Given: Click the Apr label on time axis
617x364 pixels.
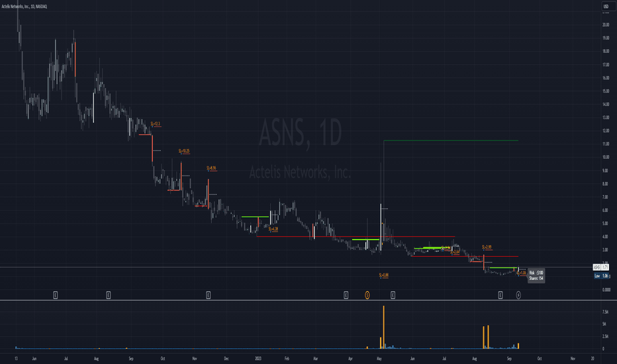Looking at the screenshot, I should (350, 359).
